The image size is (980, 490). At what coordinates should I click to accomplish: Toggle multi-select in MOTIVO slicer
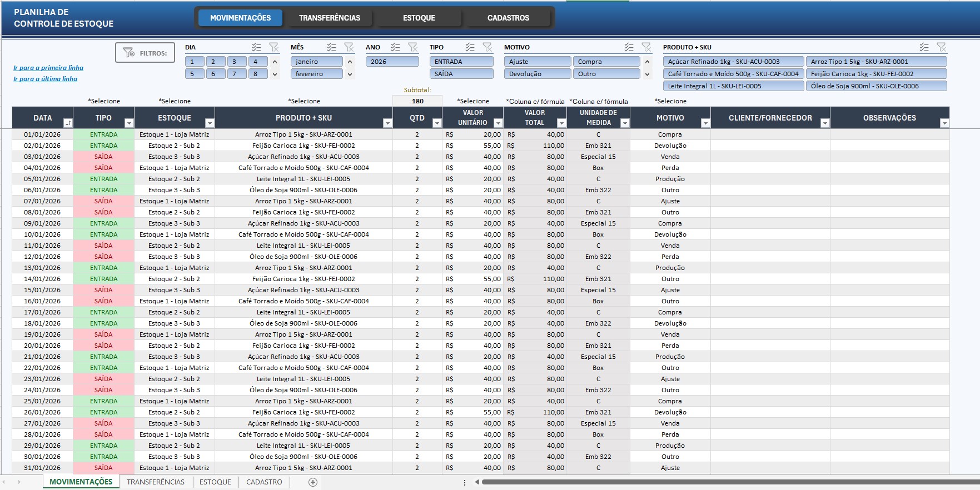629,47
